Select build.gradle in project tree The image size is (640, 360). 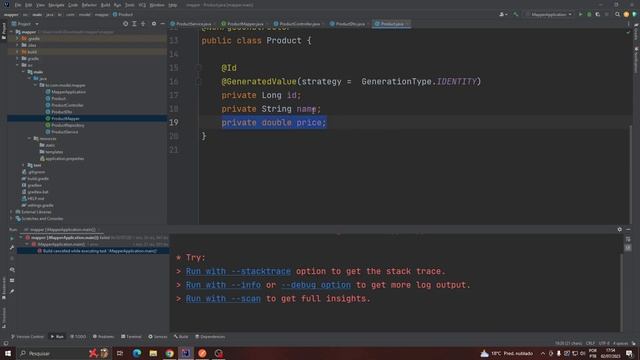point(35,178)
